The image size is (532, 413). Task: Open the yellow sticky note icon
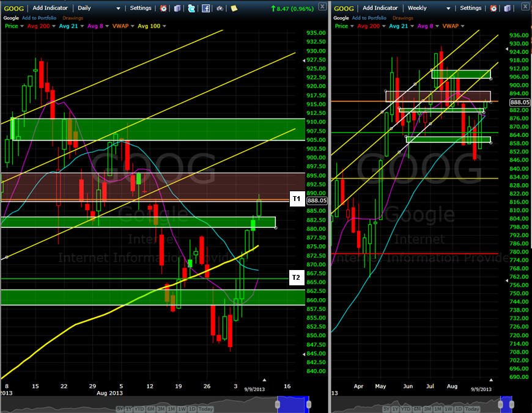(x=234, y=8)
